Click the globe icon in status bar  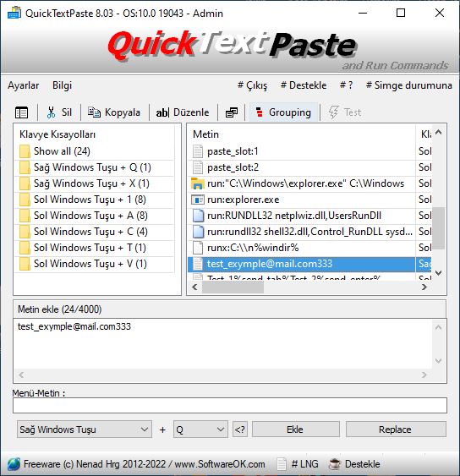pyautogui.click(x=14, y=464)
